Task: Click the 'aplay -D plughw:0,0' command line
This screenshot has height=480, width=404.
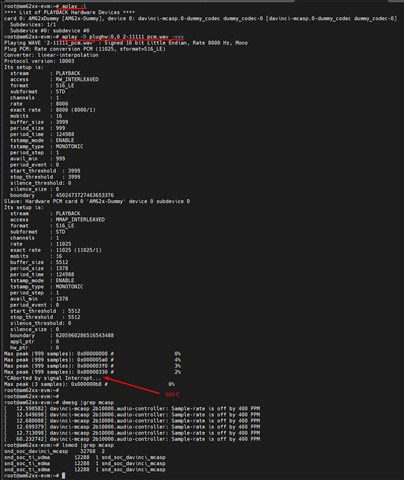Action: pos(123,37)
